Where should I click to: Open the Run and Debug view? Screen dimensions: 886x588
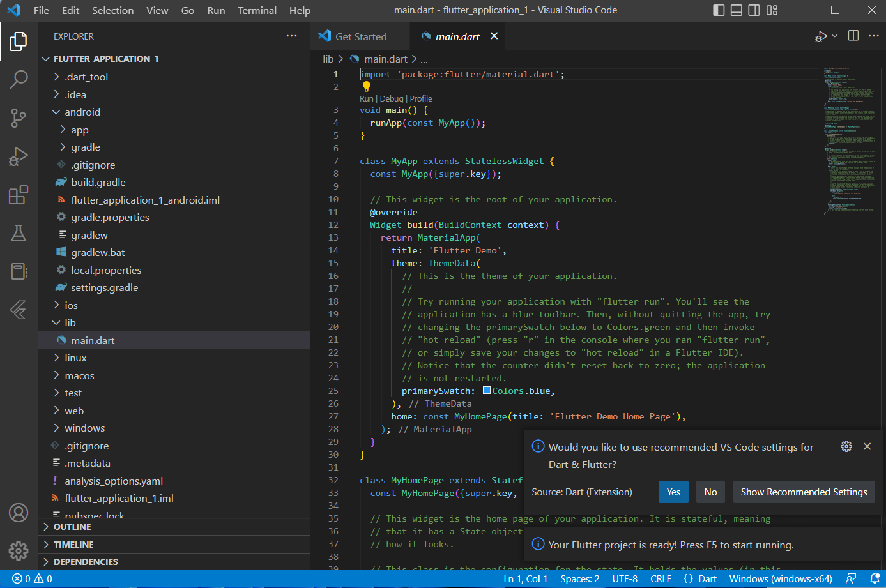[19, 156]
